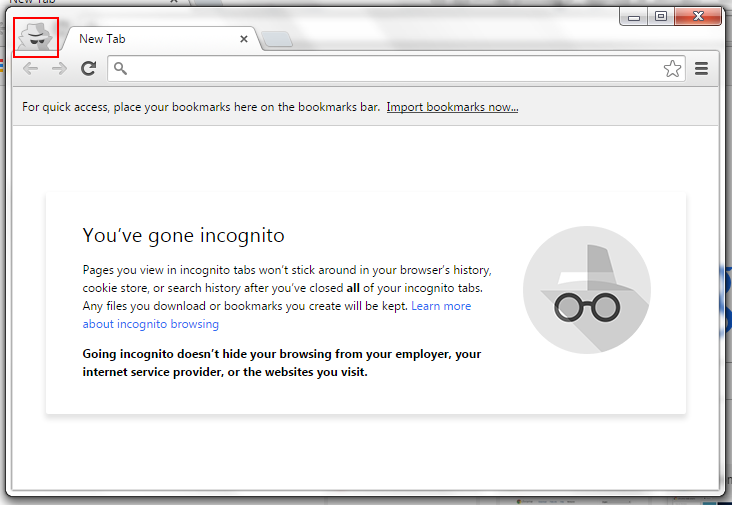Maximize the Chrome window
This screenshot has width=732, height=505.
click(661, 17)
